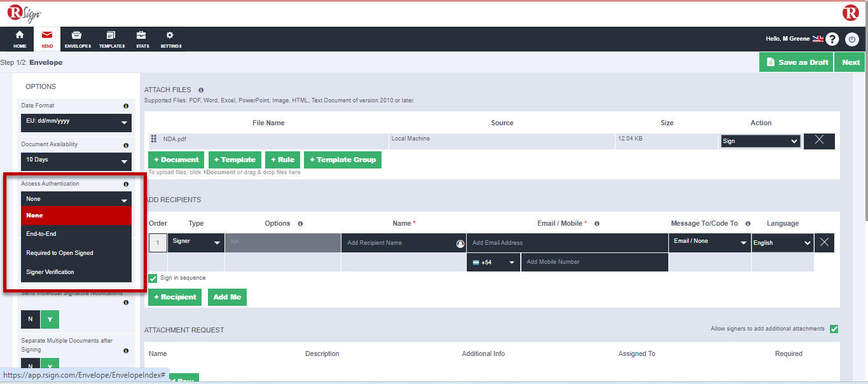
Task: Click the Add Me button
Action: [227, 297]
